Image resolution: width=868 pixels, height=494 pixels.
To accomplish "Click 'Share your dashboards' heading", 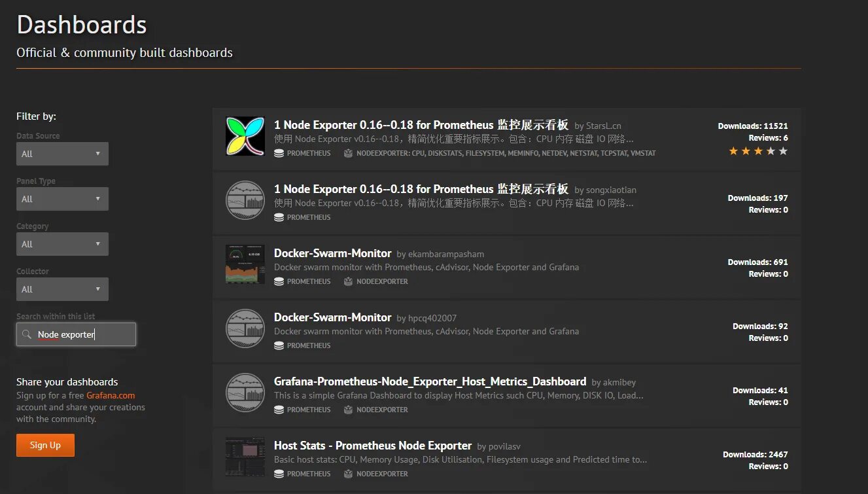I will (67, 382).
